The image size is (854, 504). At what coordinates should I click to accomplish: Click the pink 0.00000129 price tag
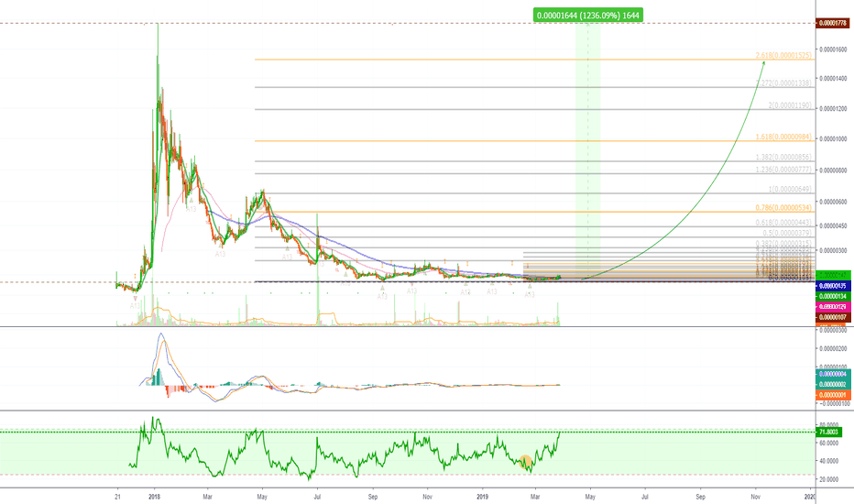833,307
